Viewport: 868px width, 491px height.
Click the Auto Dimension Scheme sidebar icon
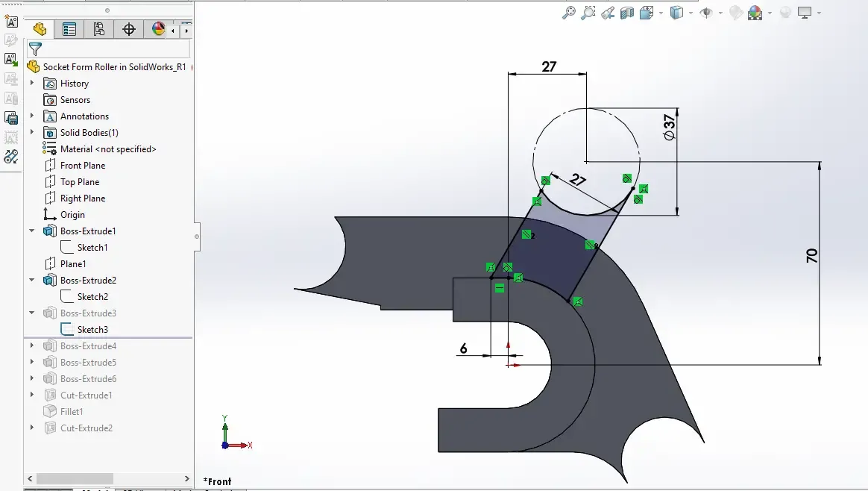[x=11, y=22]
